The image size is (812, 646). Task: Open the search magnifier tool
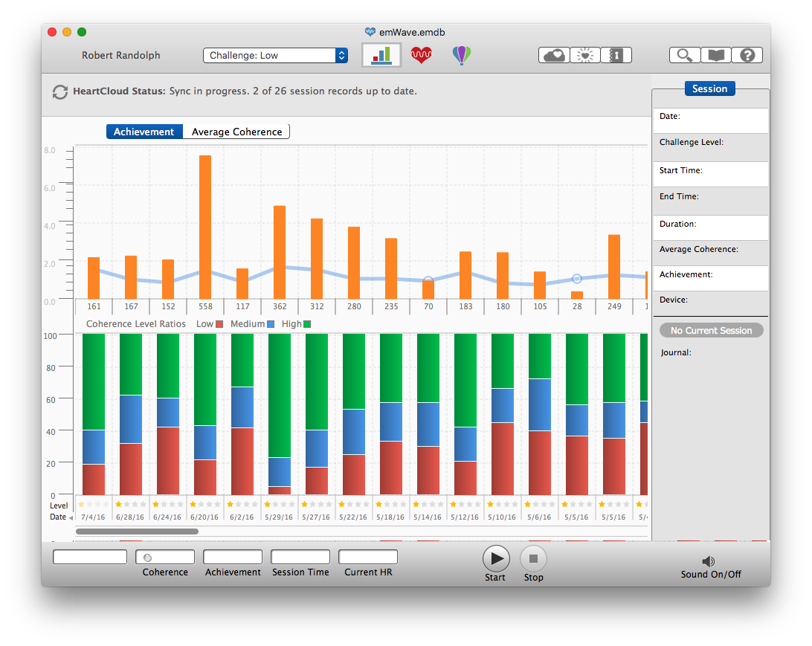pos(684,55)
